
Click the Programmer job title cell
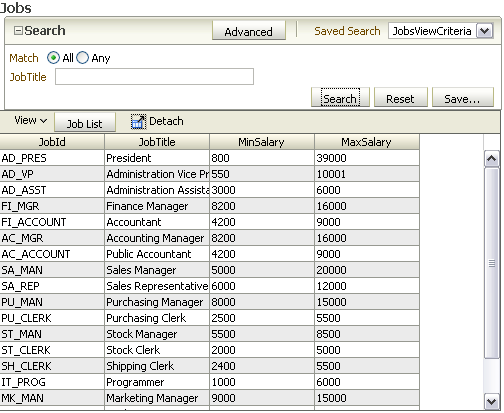click(x=157, y=382)
